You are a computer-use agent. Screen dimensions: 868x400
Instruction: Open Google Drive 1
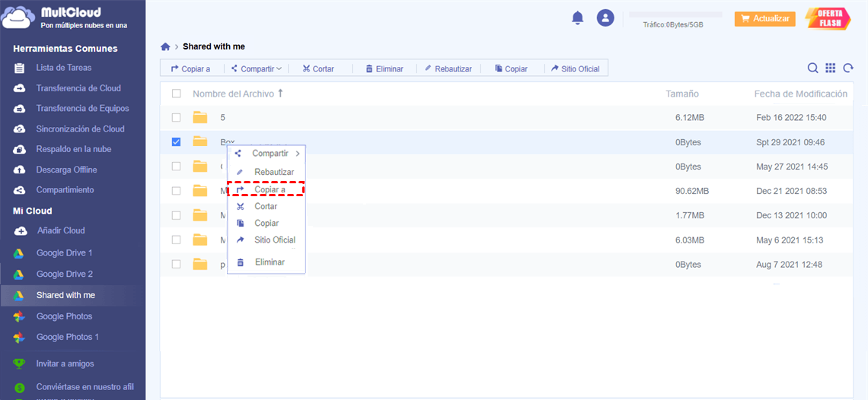64,252
